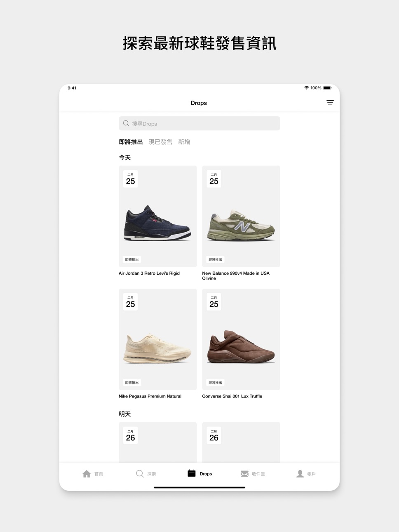
Task: Tap the Drops label in bottom bar
Action: 206,474
